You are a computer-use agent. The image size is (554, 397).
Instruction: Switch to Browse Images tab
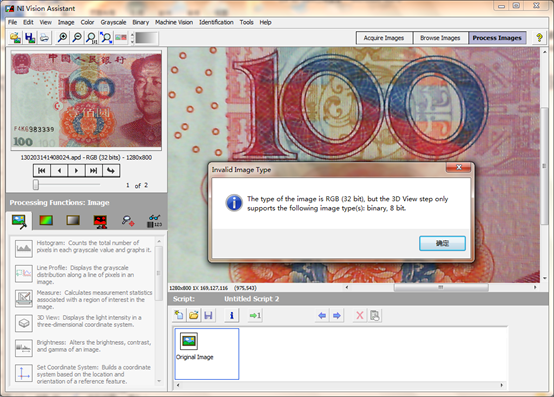[x=440, y=38]
